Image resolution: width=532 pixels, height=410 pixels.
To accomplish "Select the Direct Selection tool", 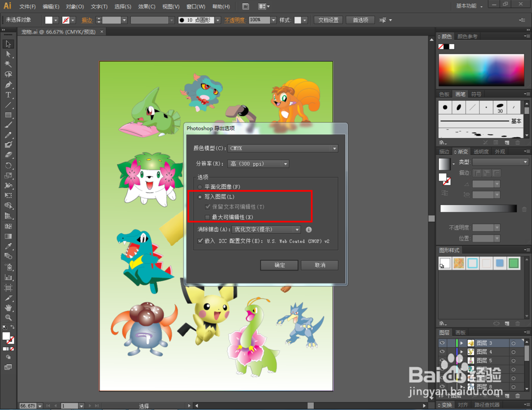I will coord(8,54).
